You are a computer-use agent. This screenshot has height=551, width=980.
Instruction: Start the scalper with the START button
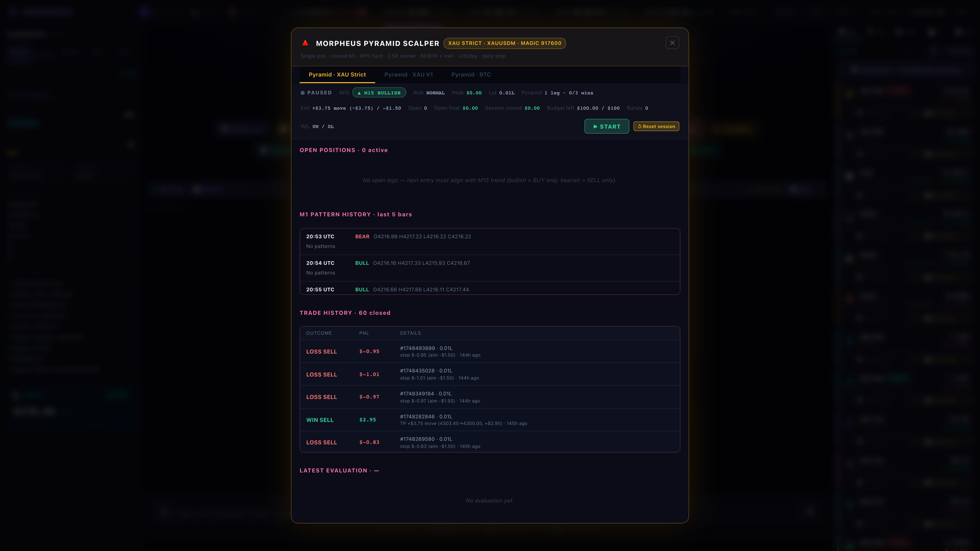[x=606, y=126]
